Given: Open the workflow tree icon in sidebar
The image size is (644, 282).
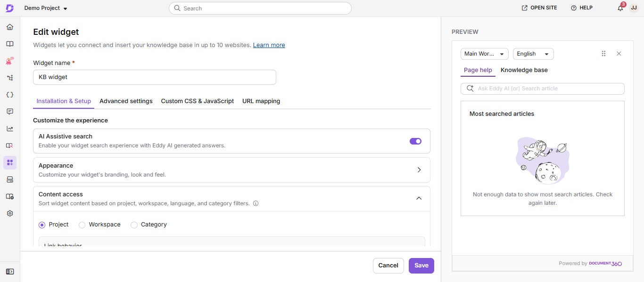Looking at the screenshot, I should tap(10, 78).
